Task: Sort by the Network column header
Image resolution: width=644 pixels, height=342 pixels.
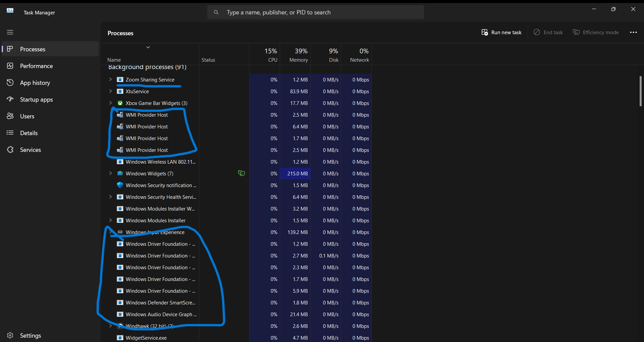Action: tap(356, 54)
